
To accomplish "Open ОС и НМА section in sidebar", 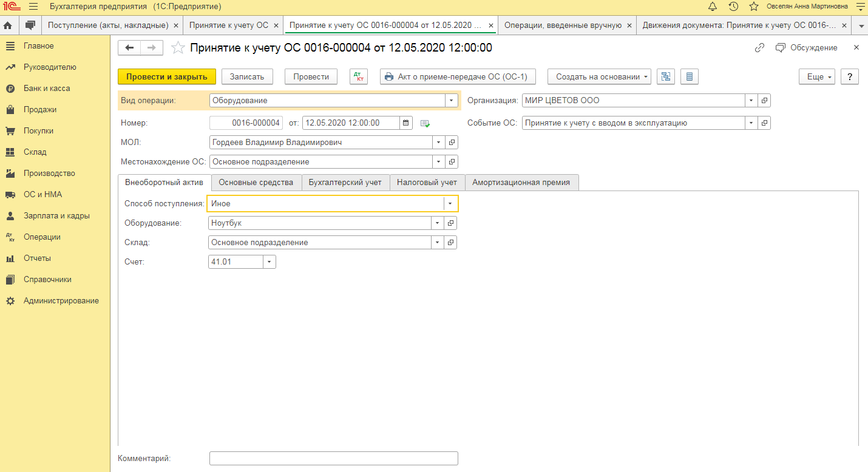I will [42, 195].
